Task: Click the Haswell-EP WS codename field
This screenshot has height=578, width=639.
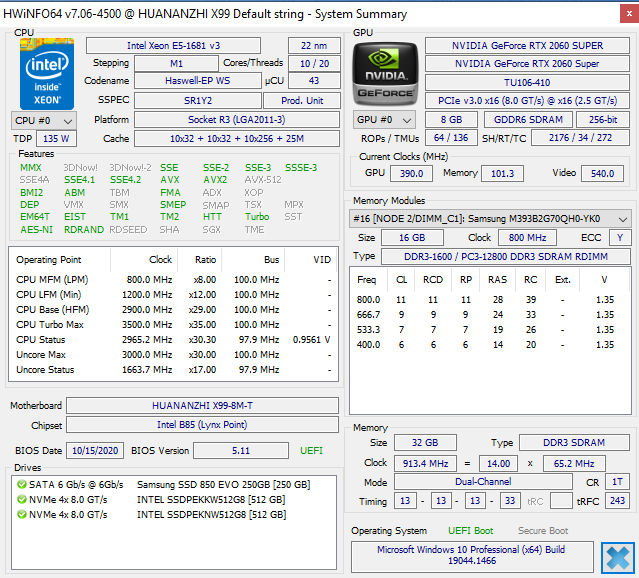Action: [x=198, y=81]
